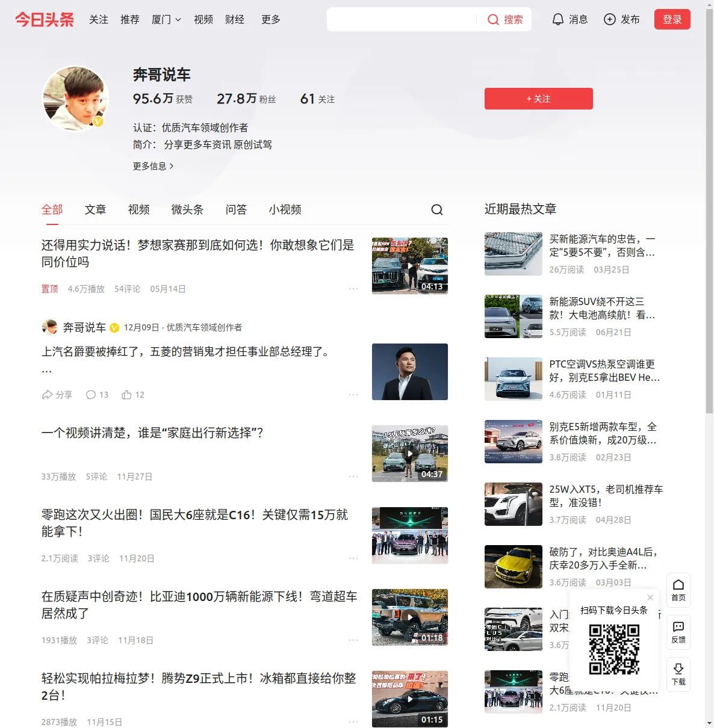Open more options for 上汽名爵 post
The height and width of the screenshot is (728, 714).
pos(353,395)
